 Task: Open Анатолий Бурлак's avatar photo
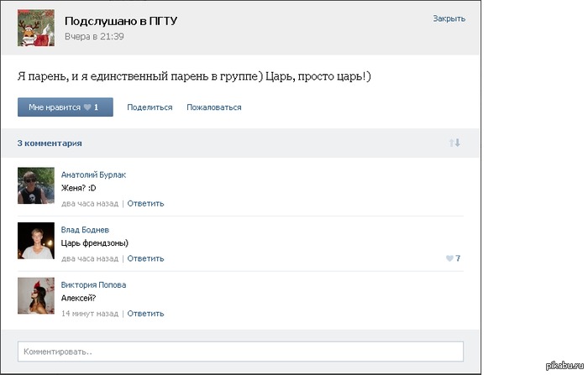coord(36,185)
